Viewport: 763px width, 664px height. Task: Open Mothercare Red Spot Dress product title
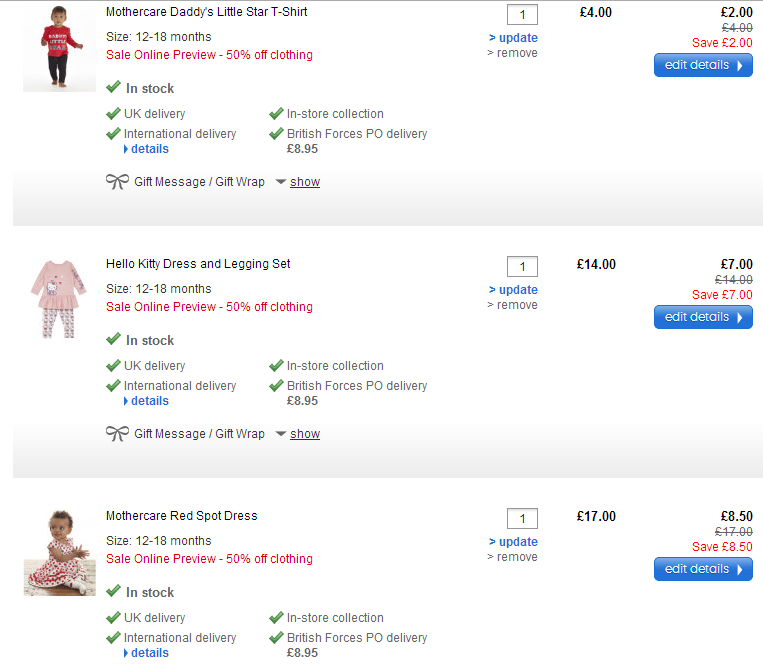pyautogui.click(x=181, y=516)
